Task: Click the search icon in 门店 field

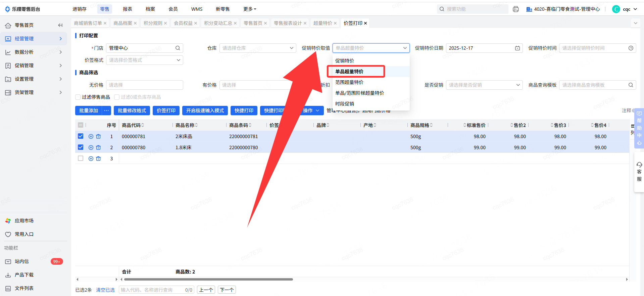Action: tap(178, 48)
